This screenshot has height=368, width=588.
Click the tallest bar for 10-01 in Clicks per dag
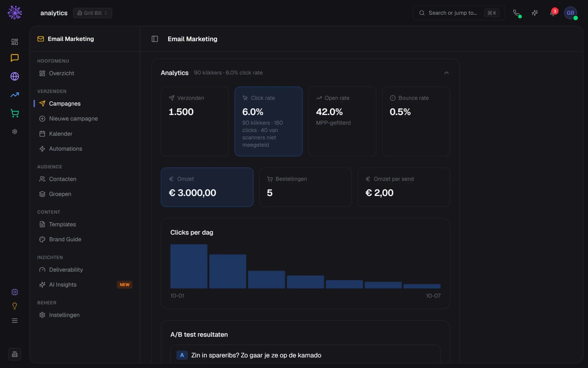(x=189, y=266)
